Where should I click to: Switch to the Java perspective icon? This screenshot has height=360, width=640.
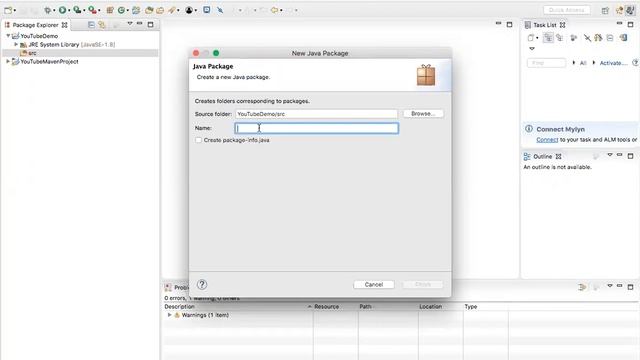[x=631, y=10]
